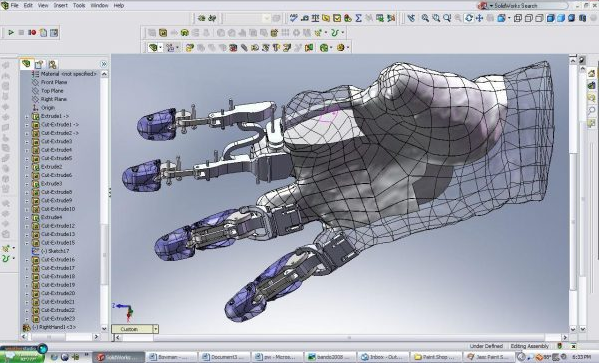
Task: Toggle Shaded With Edges display mode
Action: tap(550, 18)
